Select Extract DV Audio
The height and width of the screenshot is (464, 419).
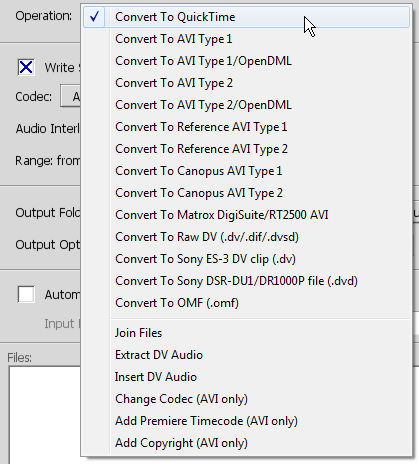click(246, 355)
